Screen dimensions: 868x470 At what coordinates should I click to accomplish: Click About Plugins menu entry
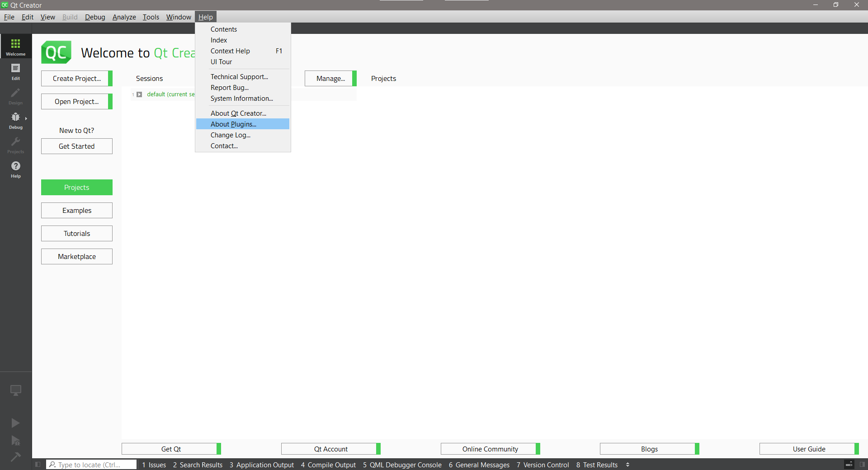(243, 124)
